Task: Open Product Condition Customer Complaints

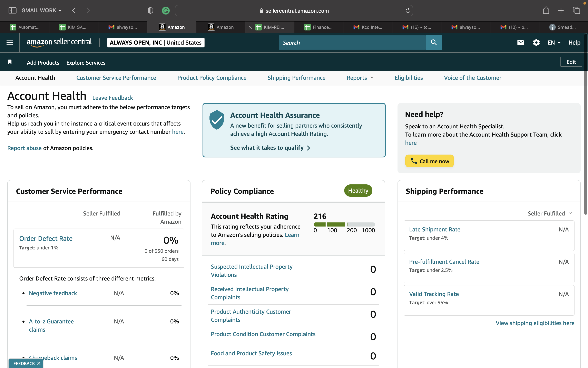Action: coord(263,334)
